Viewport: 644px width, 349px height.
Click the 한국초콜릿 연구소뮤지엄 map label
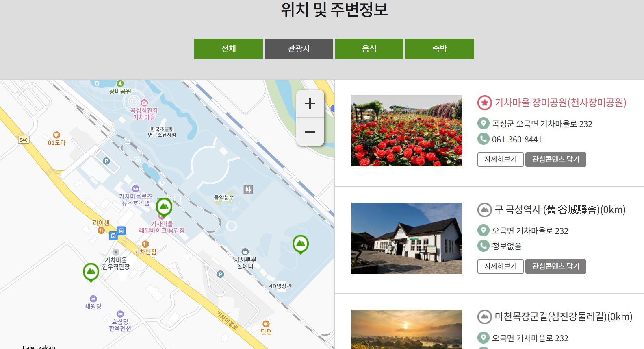[162, 132]
